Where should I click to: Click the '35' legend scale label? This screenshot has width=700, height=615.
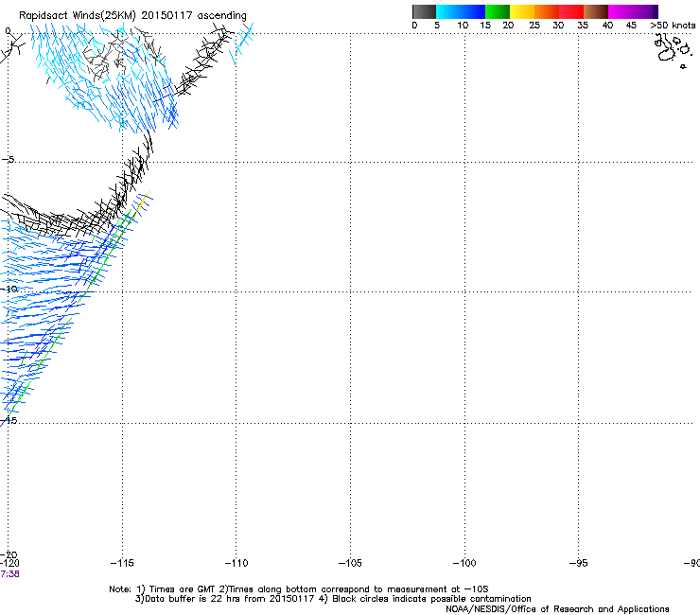coord(583,25)
